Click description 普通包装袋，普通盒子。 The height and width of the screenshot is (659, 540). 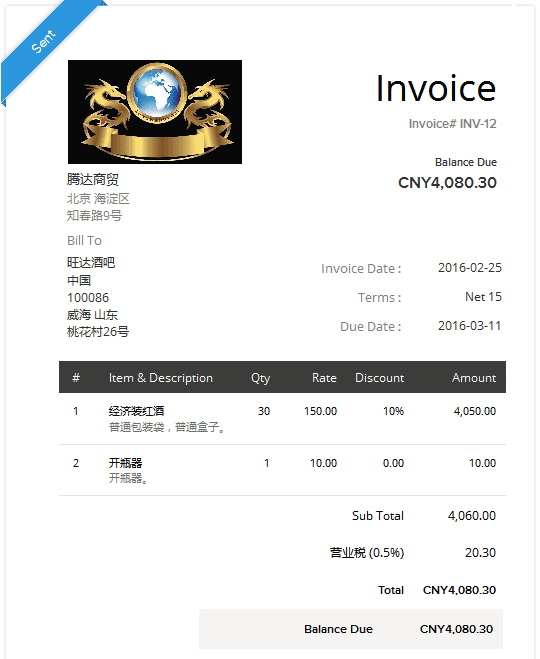click(168, 427)
